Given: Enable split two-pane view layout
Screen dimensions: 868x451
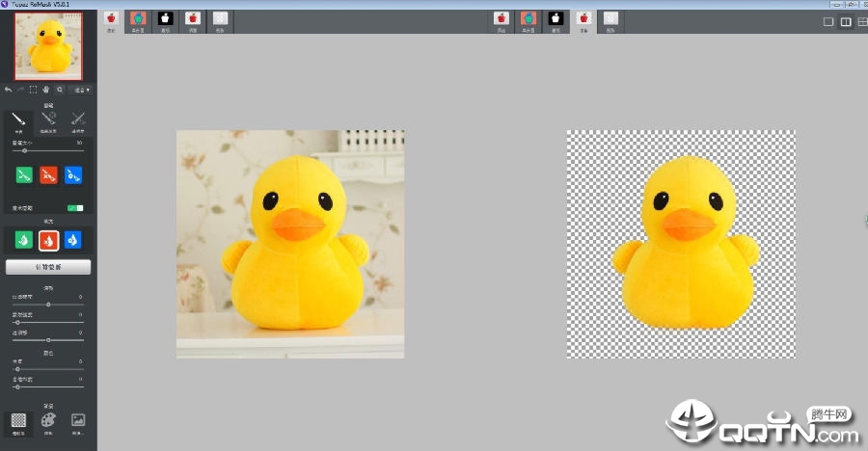Looking at the screenshot, I should (x=846, y=21).
